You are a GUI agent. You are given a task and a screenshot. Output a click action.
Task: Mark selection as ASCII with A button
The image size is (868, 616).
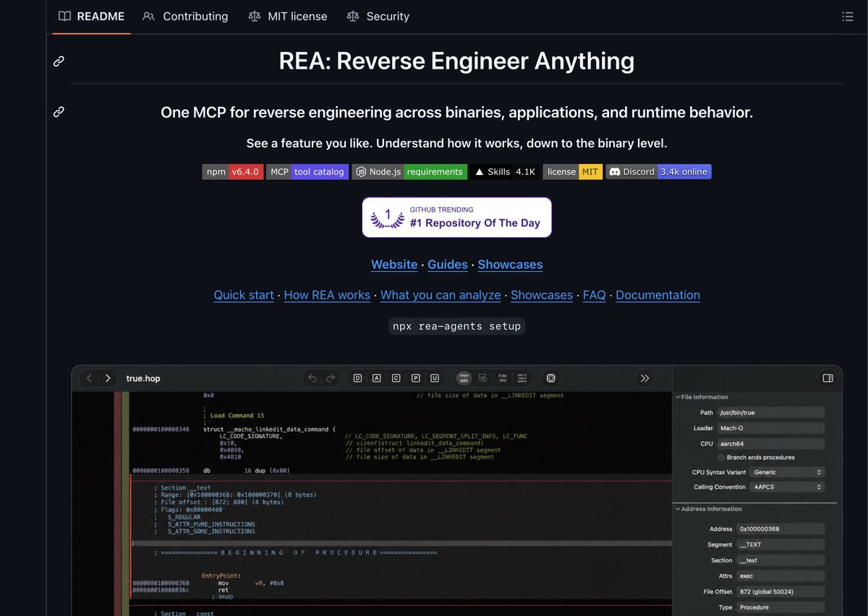(x=377, y=378)
